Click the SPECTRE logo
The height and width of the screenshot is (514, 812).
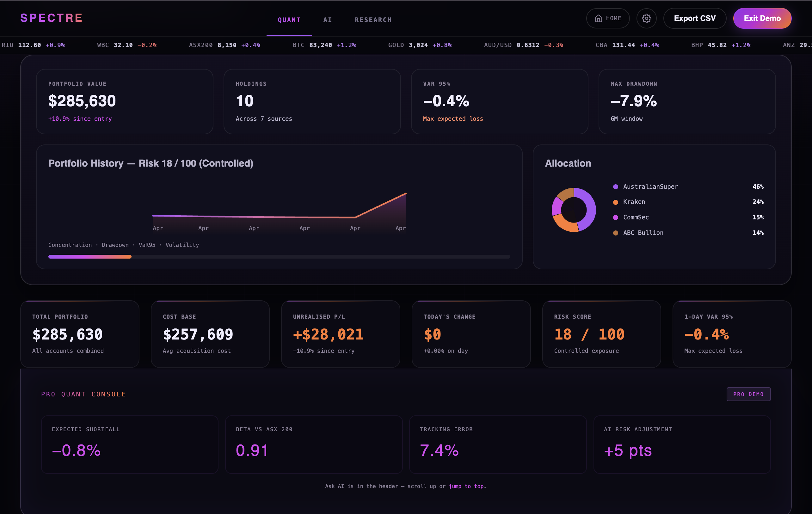51,18
